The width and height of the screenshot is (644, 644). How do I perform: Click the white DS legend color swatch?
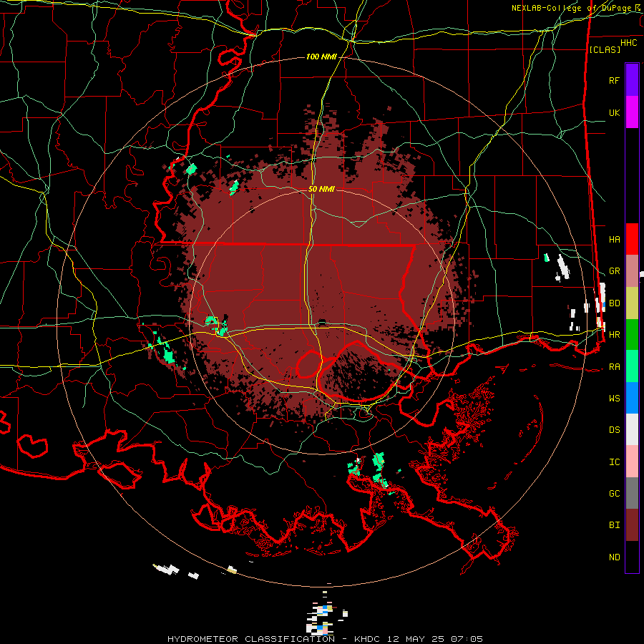coord(632,429)
